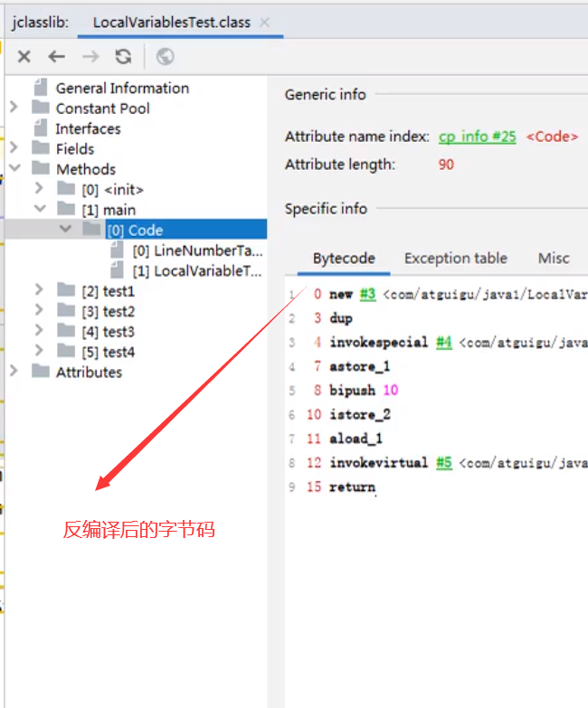Image resolution: width=588 pixels, height=708 pixels.
Task: Click the test3 folder icon
Action: coord(66,331)
